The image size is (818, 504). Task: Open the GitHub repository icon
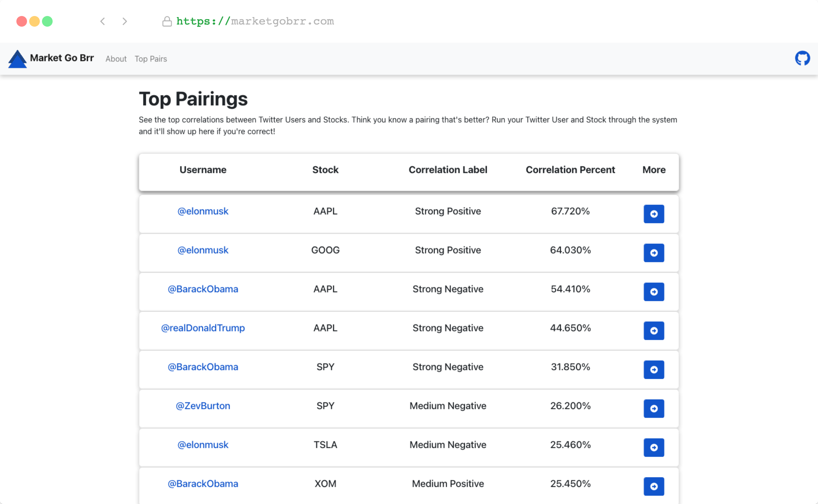point(802,58)
